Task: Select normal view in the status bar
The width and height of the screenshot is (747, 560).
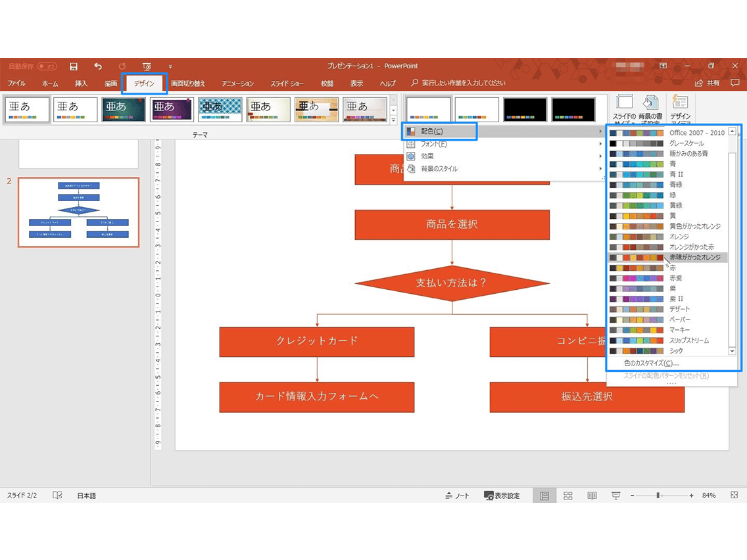Action: (544, 496)
